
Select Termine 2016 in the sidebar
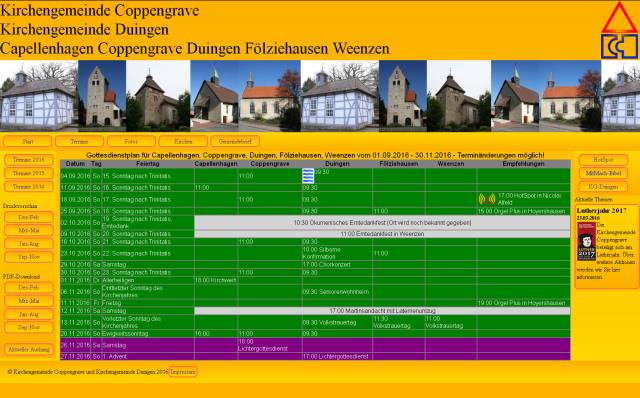pyautogui.click(x=29, y=160)
